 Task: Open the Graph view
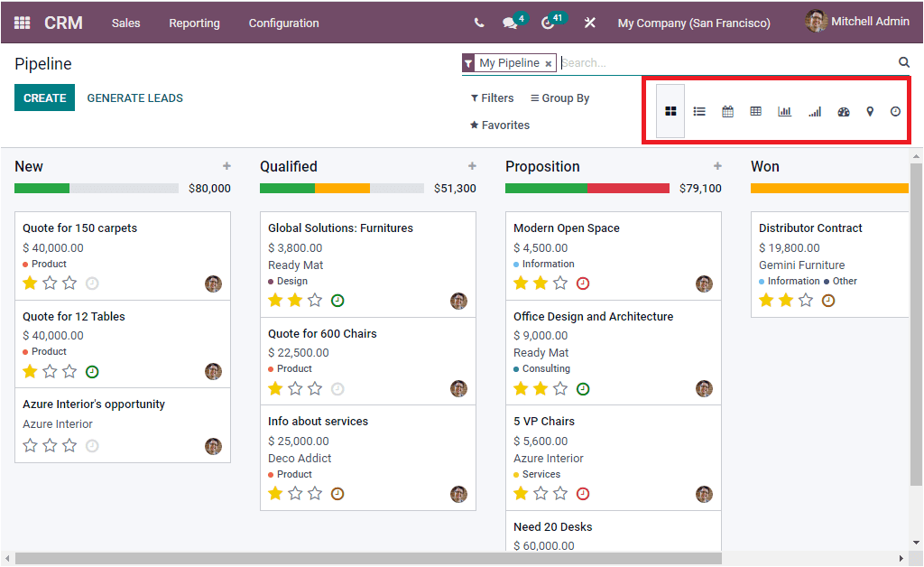[784, 111]
